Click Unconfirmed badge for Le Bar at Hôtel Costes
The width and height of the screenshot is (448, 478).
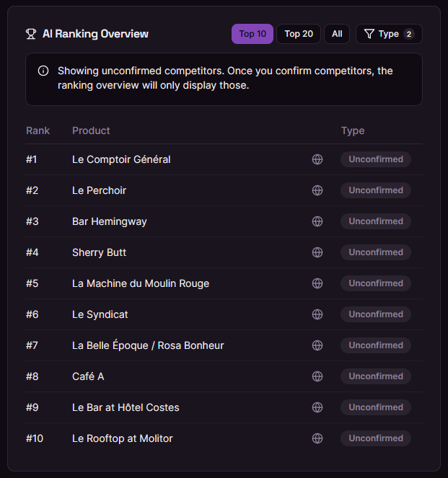(x=376, y=407)
